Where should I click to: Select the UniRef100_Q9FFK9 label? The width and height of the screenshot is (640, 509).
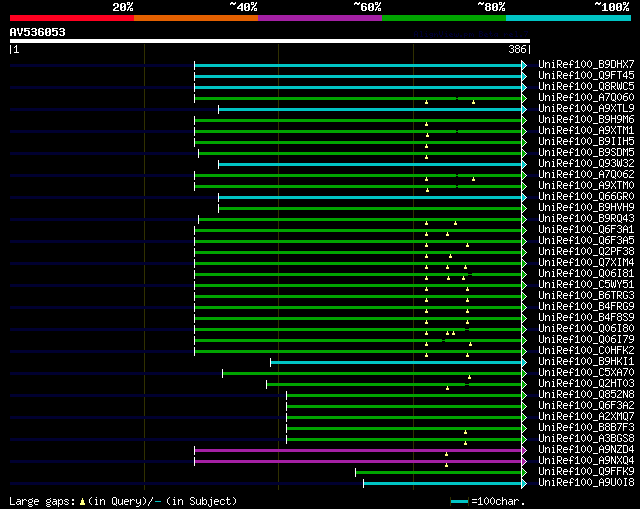point(586,472)
